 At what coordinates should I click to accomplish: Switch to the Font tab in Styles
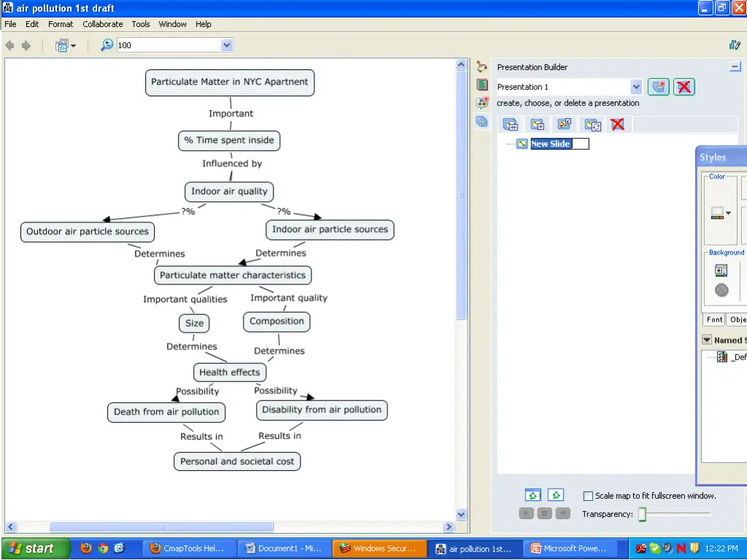point(715,319)
